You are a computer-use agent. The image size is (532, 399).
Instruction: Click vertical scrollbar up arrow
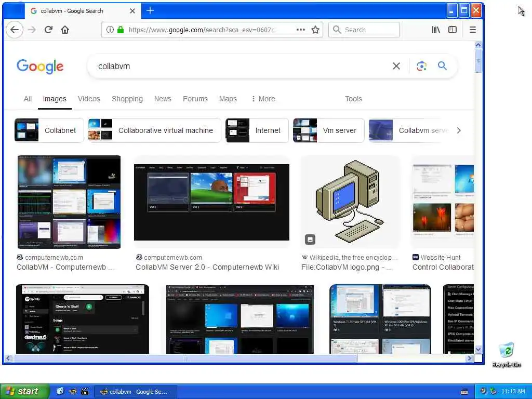click(x=478, y=45)
